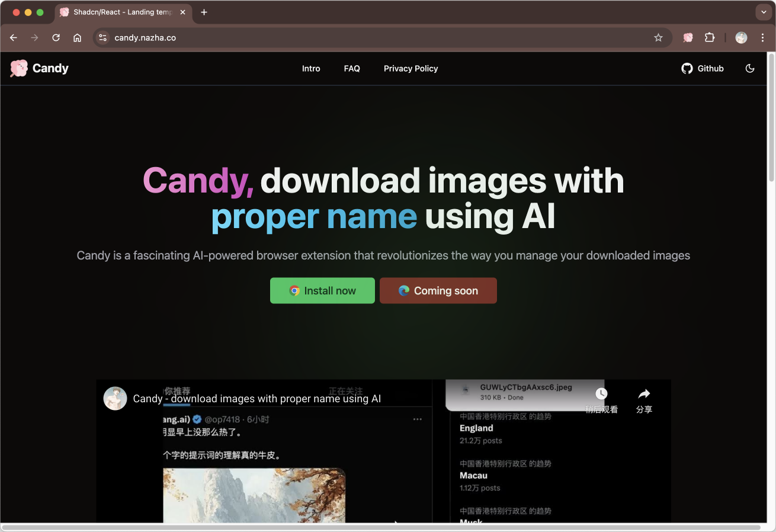Screen dimensions: 776x532
Task: Click the mountain painting in the video
Action: pyautogui.click(x=254, y=495)
